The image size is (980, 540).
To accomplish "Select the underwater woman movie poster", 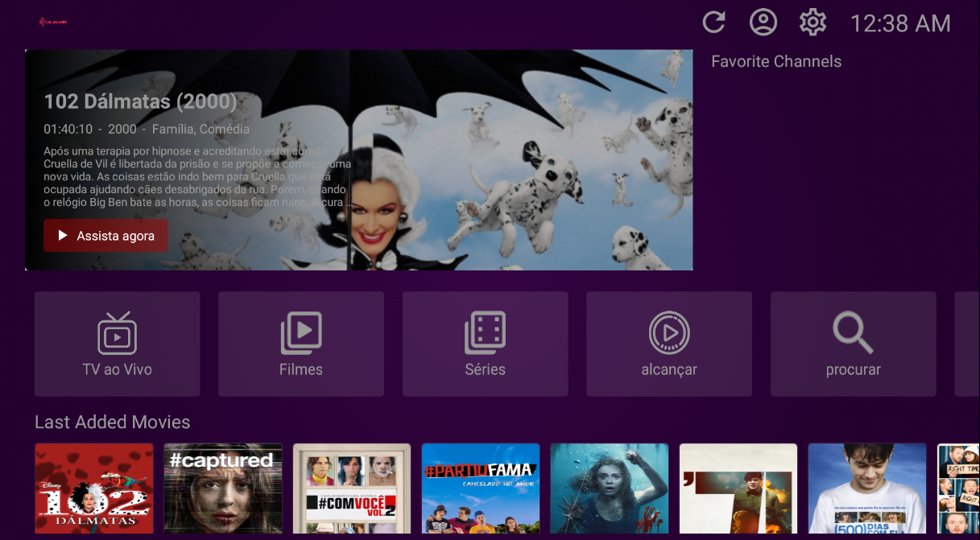I will (610, 488).
